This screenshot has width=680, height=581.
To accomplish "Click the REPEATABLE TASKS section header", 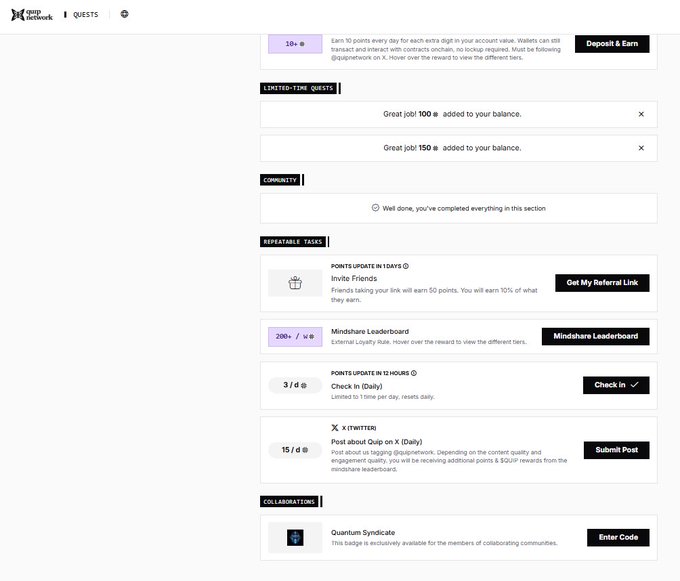I will (x=293, y=242).
